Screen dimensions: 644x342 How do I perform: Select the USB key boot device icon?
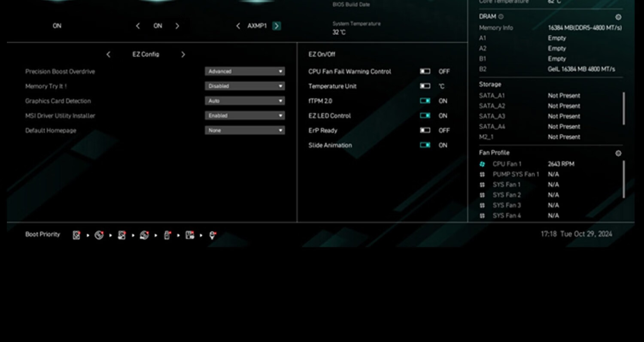(x=167, y=235)
